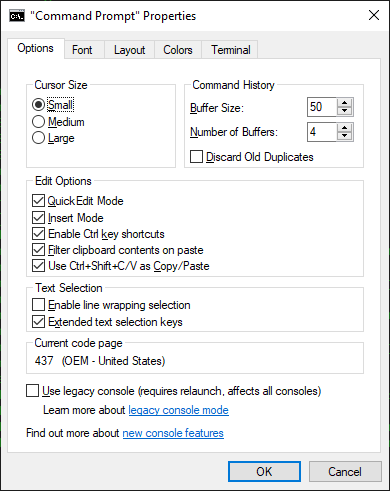Toggle Enable Ctrl key shortcuts
Screen dimensions: 390x491
38,234
